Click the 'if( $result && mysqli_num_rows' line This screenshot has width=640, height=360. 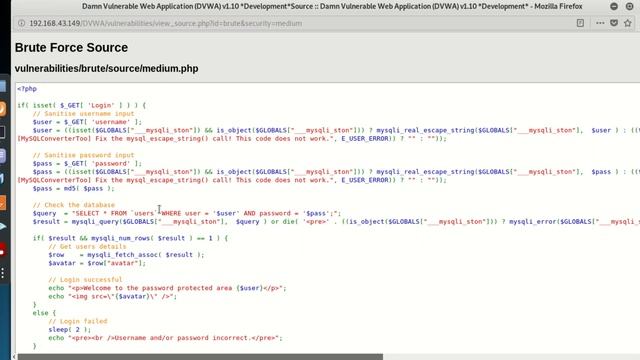coord(131,238)
